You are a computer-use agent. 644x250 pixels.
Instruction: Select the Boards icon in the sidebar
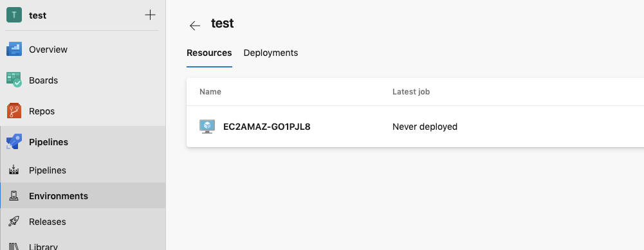coord(14,80)
